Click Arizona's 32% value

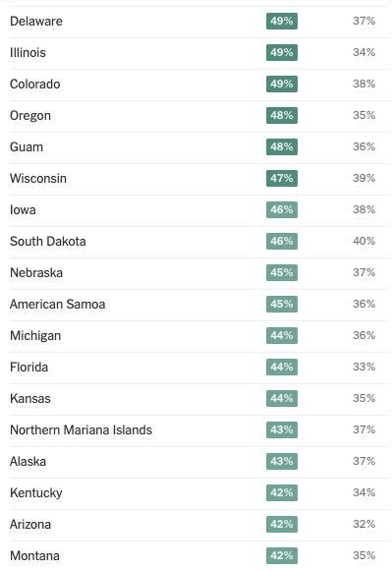(x=364, y=524)
